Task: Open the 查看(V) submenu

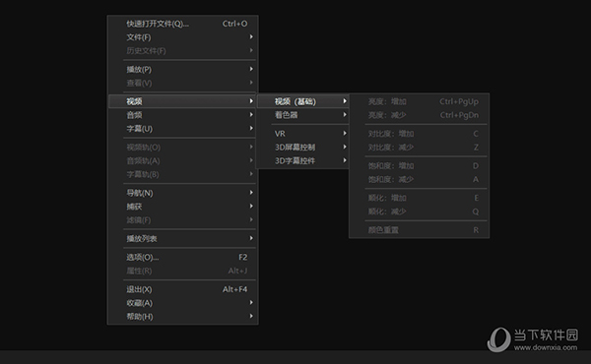Action: pos(183,83)
